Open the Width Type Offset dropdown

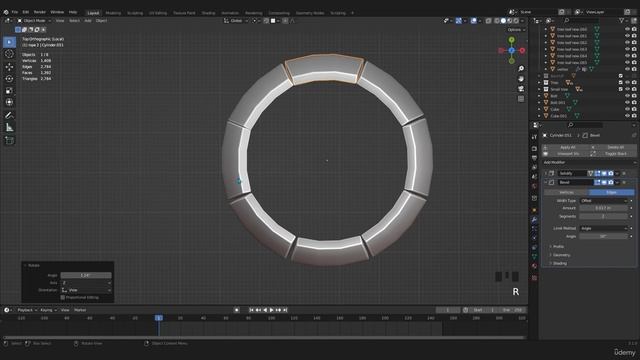[x=603, y=201]
